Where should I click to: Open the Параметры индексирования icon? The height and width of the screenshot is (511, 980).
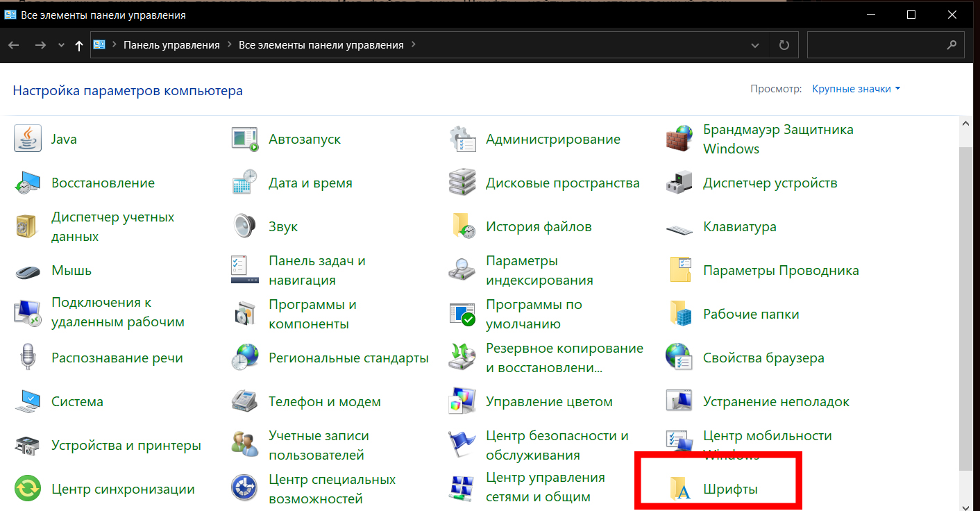[462, 270]
